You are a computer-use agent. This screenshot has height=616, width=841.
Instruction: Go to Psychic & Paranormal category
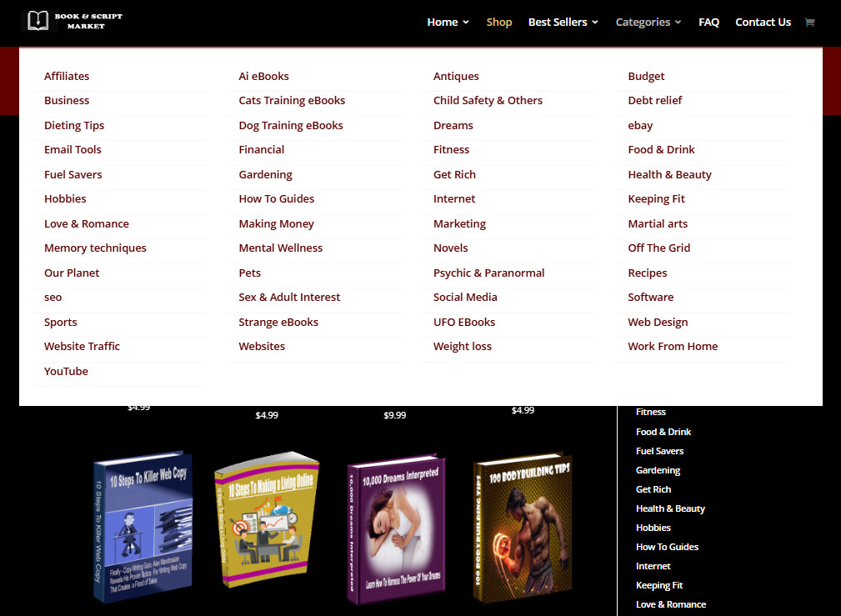click(x=488, y=273)
